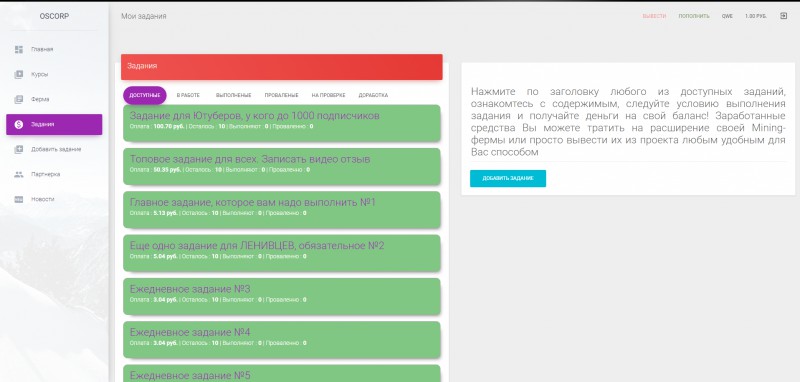Click the payment text '5.13 руб.'
Viewport: 800px width, 382px height.
(165, 213)
